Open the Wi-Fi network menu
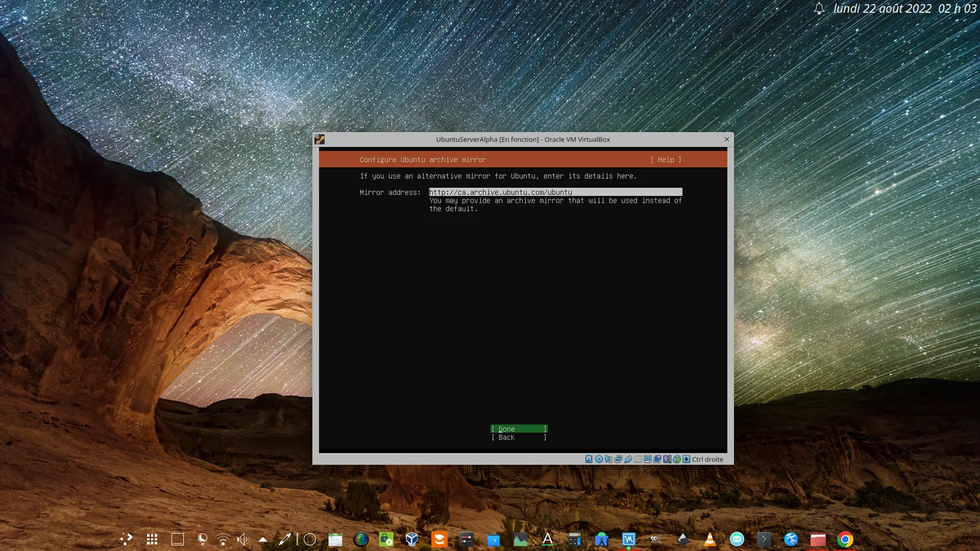This screenshot has height=551, width=980. (223, 539)
